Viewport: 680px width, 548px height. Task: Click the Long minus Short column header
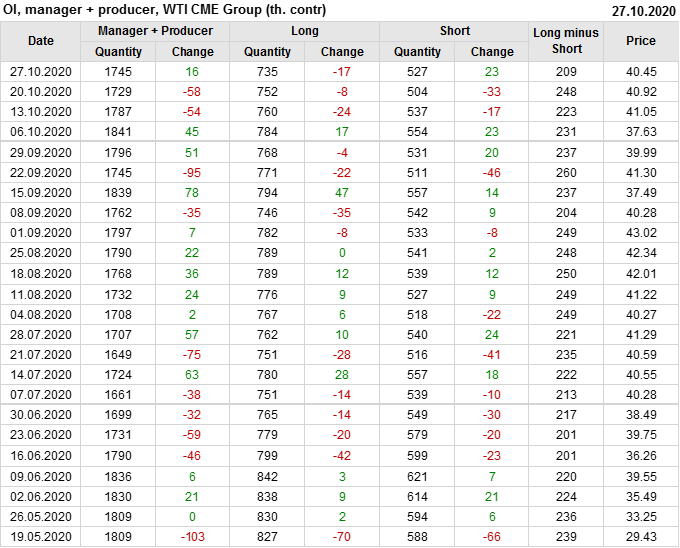click(566, 41)
